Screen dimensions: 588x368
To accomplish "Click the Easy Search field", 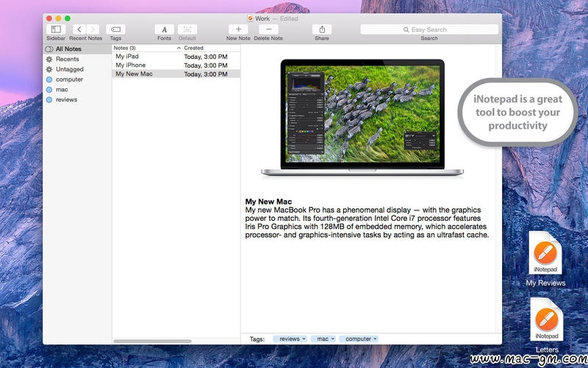I will (429, 29).
